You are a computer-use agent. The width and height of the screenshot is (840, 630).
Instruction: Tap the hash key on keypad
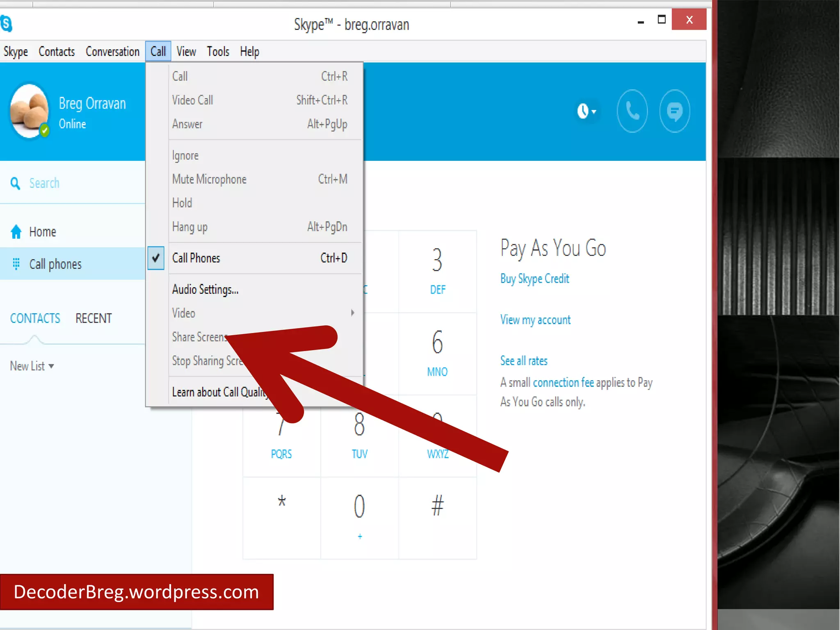pyautogui.click(x=438, y=518)
